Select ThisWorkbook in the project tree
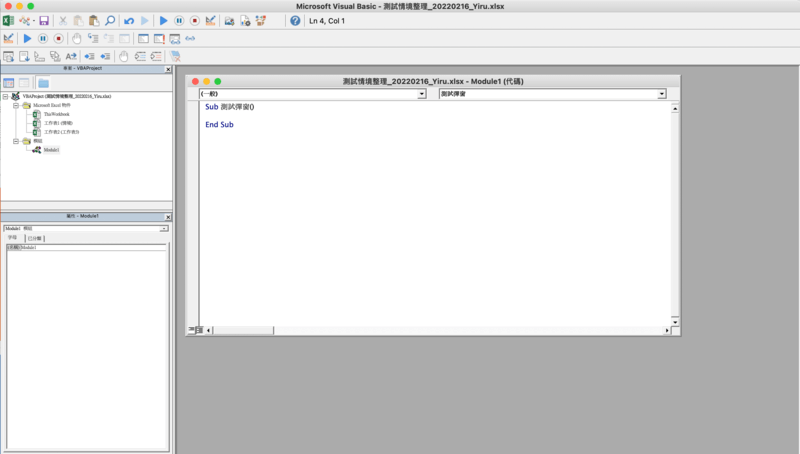This screenshot has width=800, height=454. click(x=56, y=114)
